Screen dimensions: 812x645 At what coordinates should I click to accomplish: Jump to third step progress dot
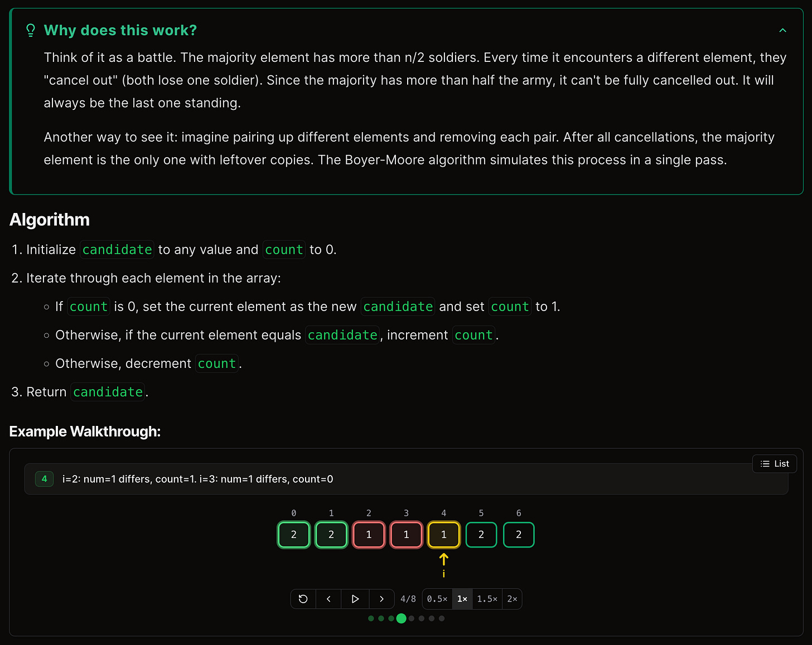click(x=391, y=618)
